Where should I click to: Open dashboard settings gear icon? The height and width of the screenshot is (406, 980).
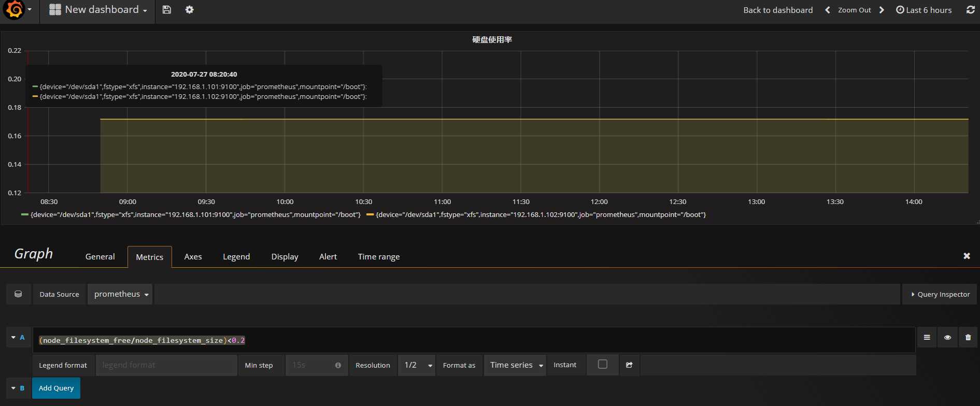point(190,10)
